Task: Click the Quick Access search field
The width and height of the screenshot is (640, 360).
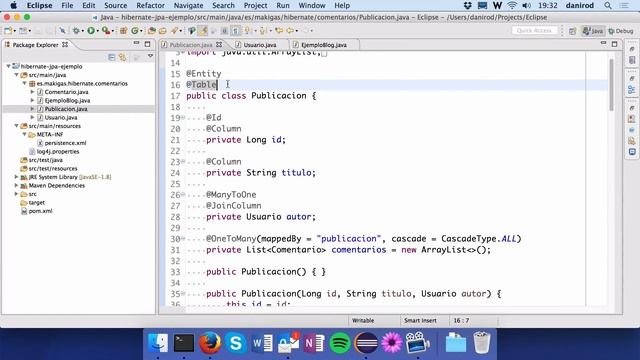Action: [534, 31]
